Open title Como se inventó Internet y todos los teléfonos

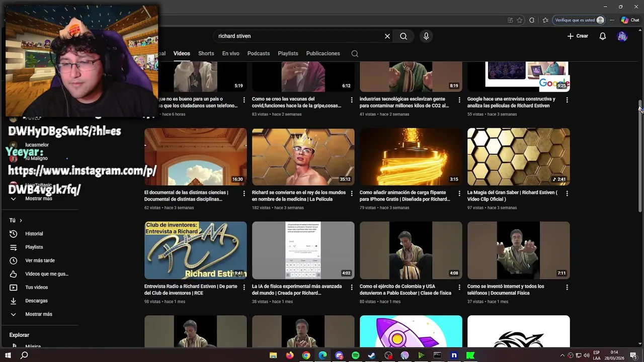click(506, 290)
